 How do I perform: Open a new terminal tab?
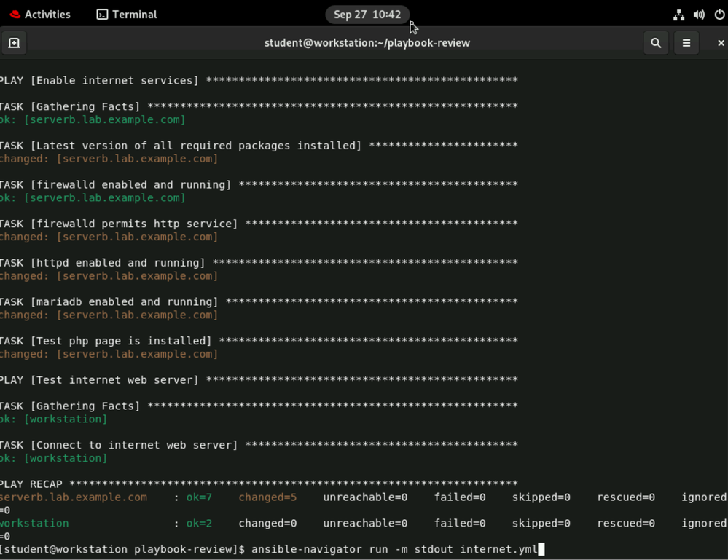point(14,43)
